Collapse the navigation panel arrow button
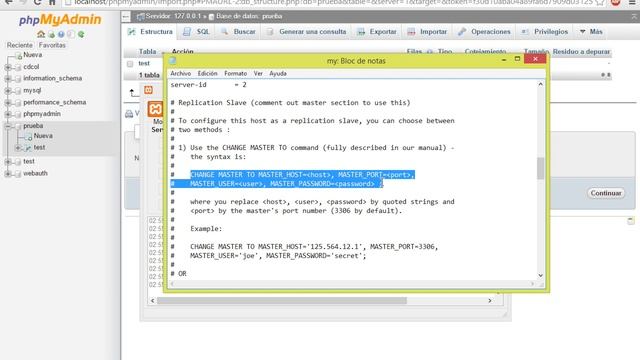The image size is (640, 360). pos(126,16)
